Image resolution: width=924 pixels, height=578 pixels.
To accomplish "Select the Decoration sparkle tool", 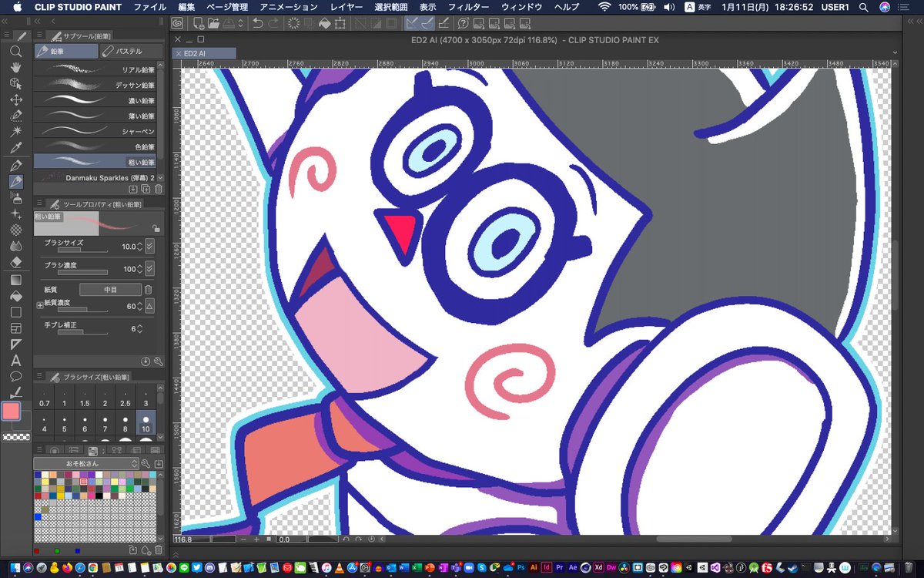I will point(15,213).
